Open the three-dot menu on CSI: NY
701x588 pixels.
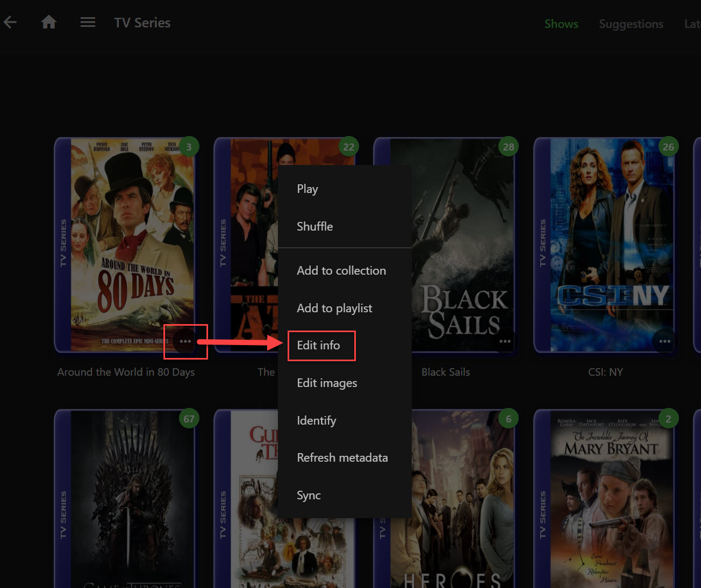click(x=665, y=341)
